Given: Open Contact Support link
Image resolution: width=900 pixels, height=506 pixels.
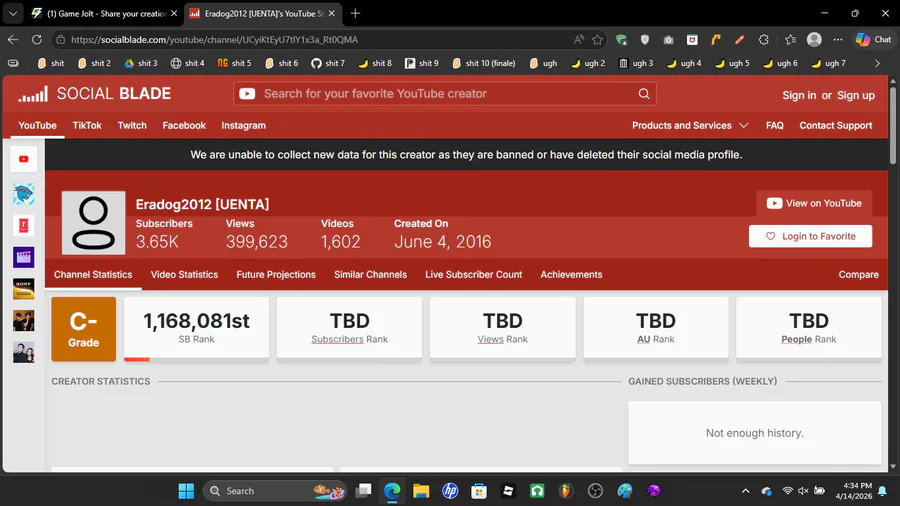Looking at the screenshot, I should [836, 125].
